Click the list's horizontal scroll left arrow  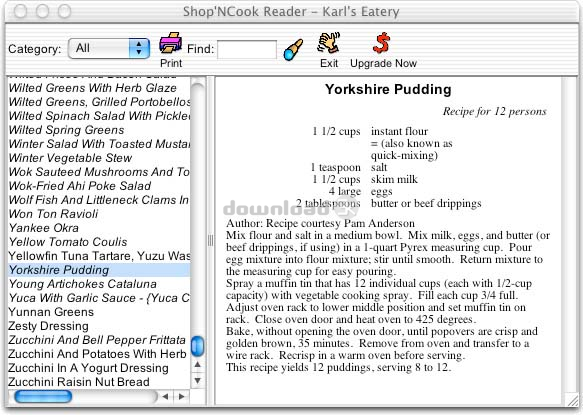[165, 397]
